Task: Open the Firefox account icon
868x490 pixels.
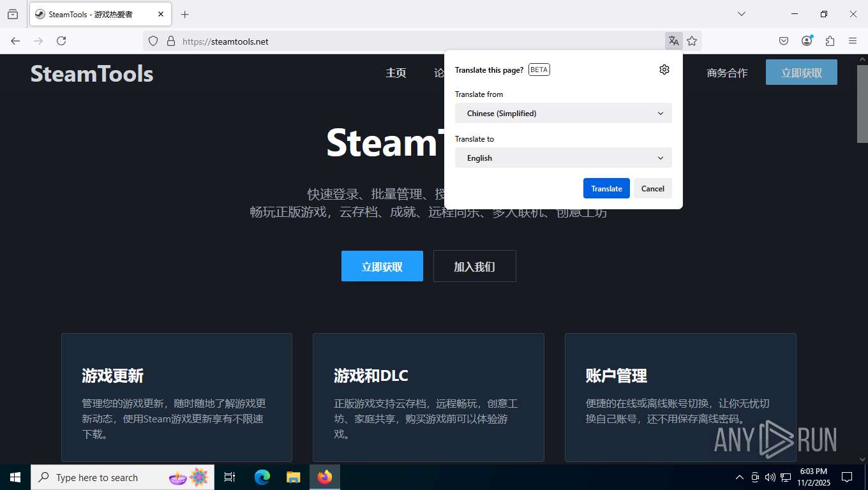Action: click(x=807, y=41)
